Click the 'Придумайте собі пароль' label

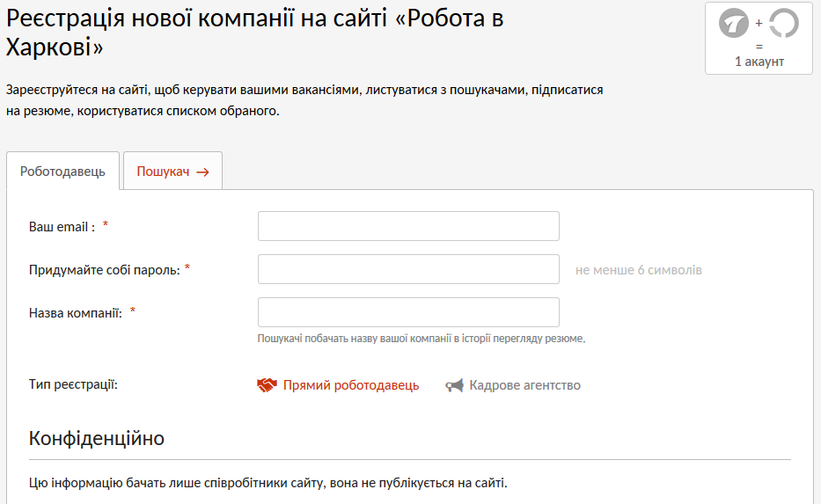tap(104, 269)
